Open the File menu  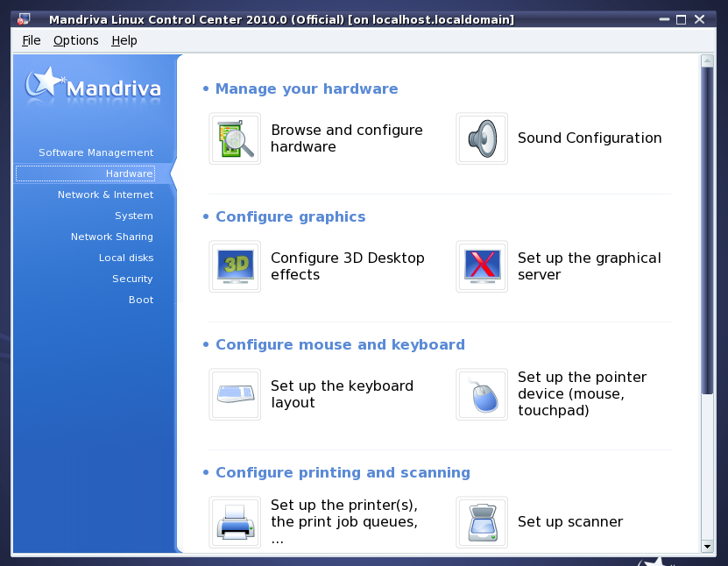click(x=32, y=40)
